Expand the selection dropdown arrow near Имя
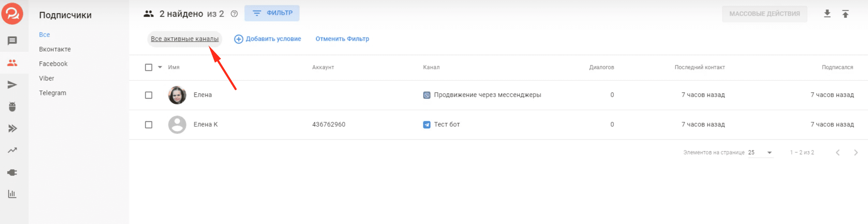 click(x=160, y=67)
